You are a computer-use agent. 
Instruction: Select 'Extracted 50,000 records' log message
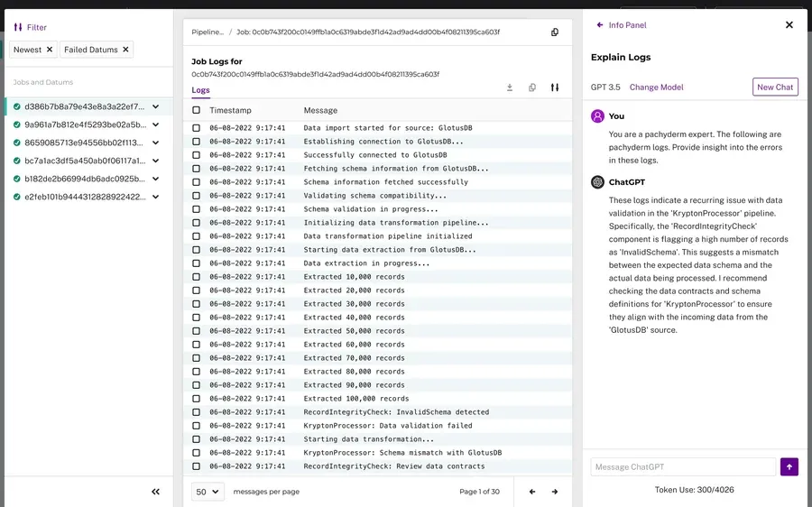point(355,331)
